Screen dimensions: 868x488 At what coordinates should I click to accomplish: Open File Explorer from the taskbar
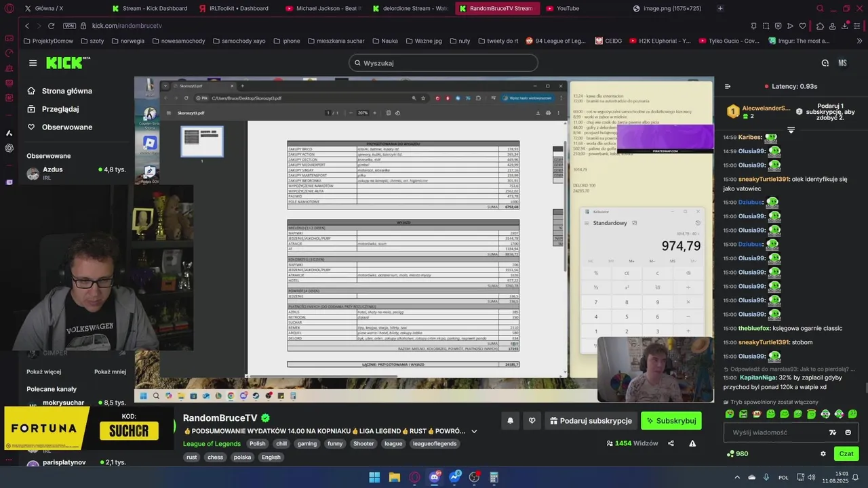coord(394,477)
